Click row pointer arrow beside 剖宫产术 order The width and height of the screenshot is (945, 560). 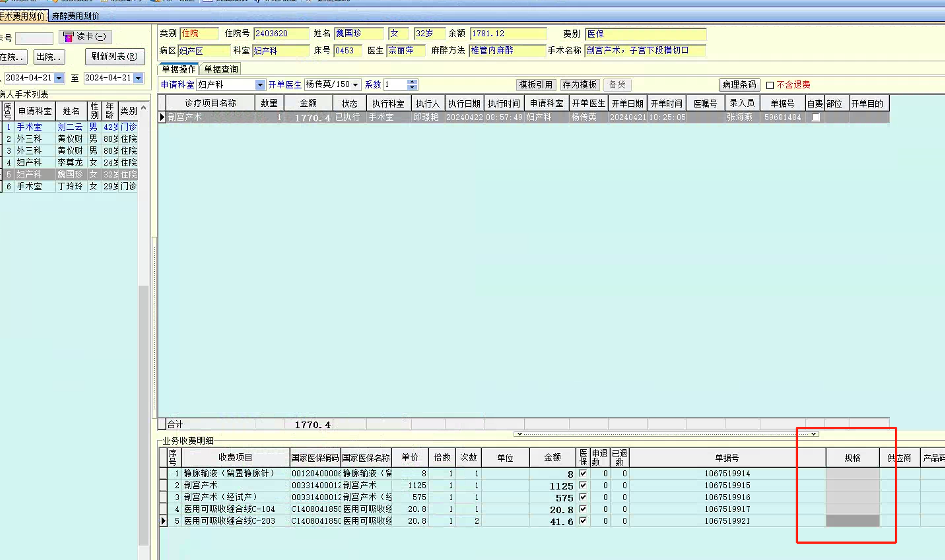[162, 117]
